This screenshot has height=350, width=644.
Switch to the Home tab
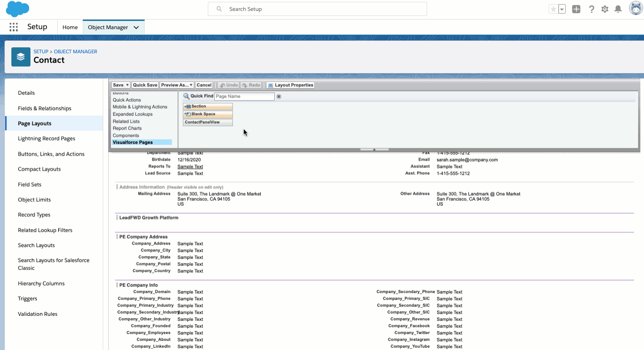coord(70,27)
